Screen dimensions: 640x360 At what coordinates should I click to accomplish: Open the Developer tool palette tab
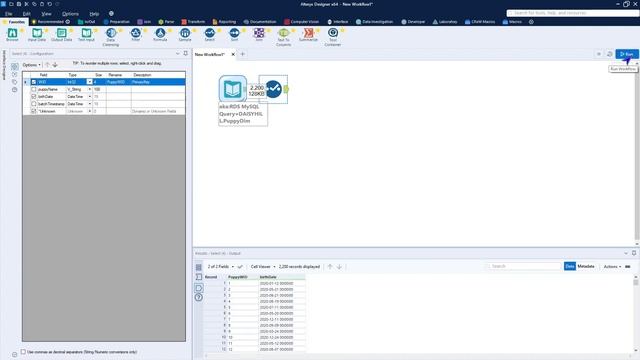413,22
